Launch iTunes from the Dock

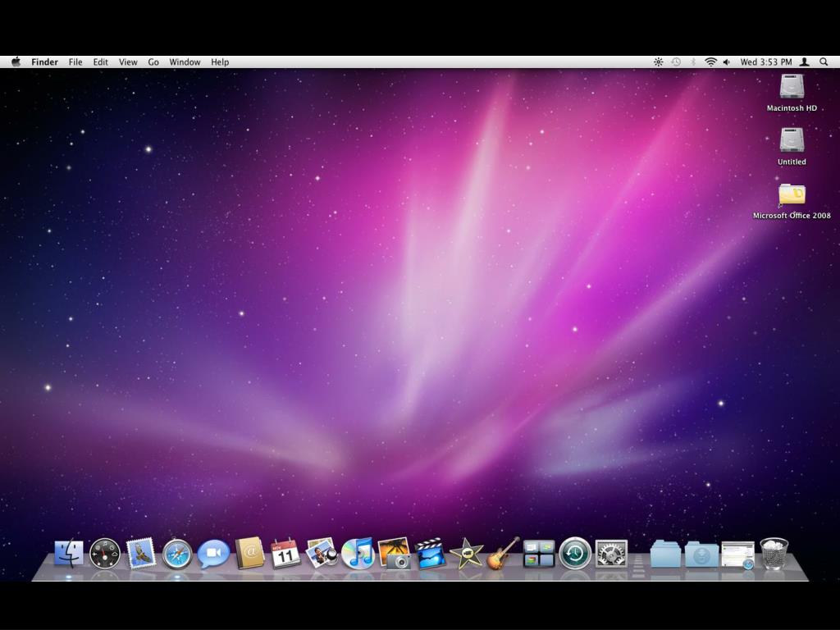358,554
